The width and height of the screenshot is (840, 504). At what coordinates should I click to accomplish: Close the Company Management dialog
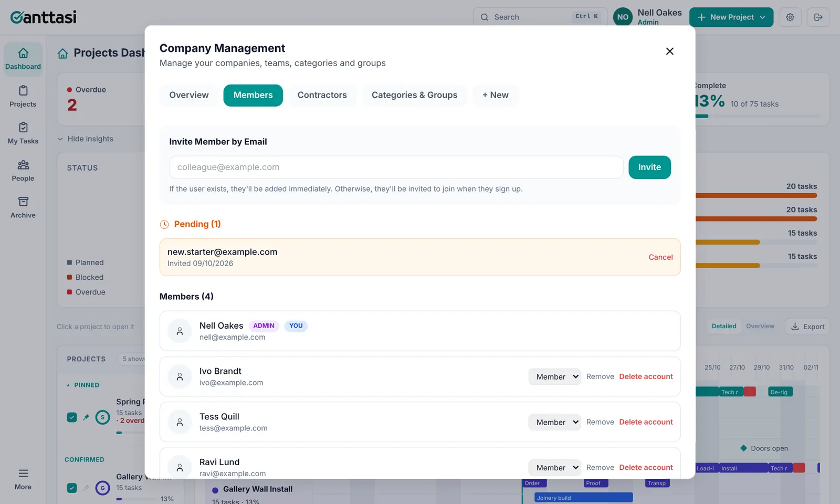coord(669,51)
